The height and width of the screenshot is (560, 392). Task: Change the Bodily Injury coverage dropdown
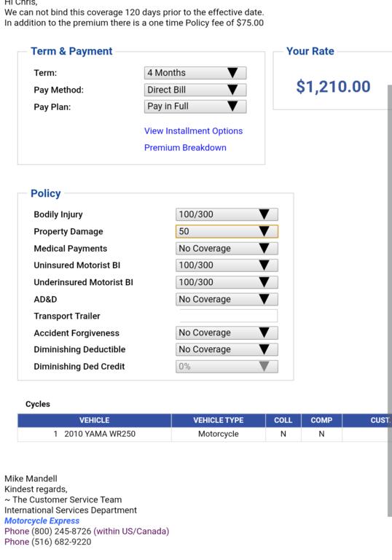point(227,214)
